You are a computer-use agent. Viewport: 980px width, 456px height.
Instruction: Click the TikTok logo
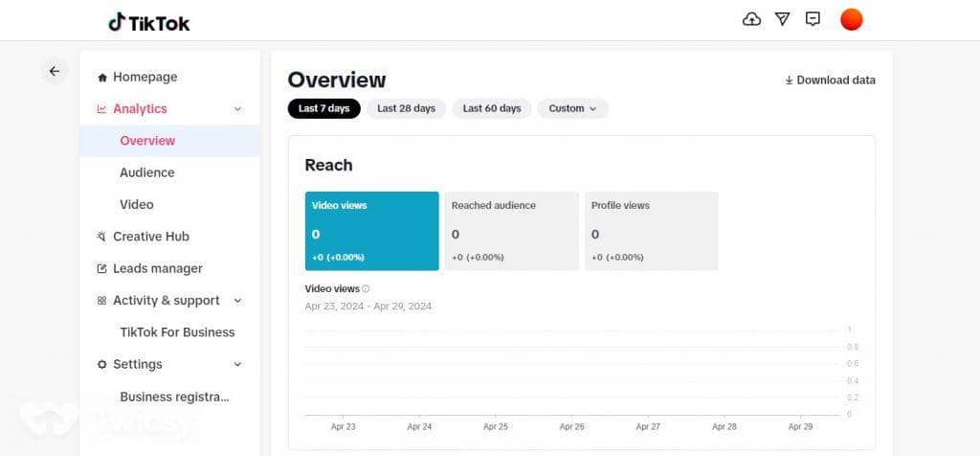pyautogui.click(x=148, y=23)
